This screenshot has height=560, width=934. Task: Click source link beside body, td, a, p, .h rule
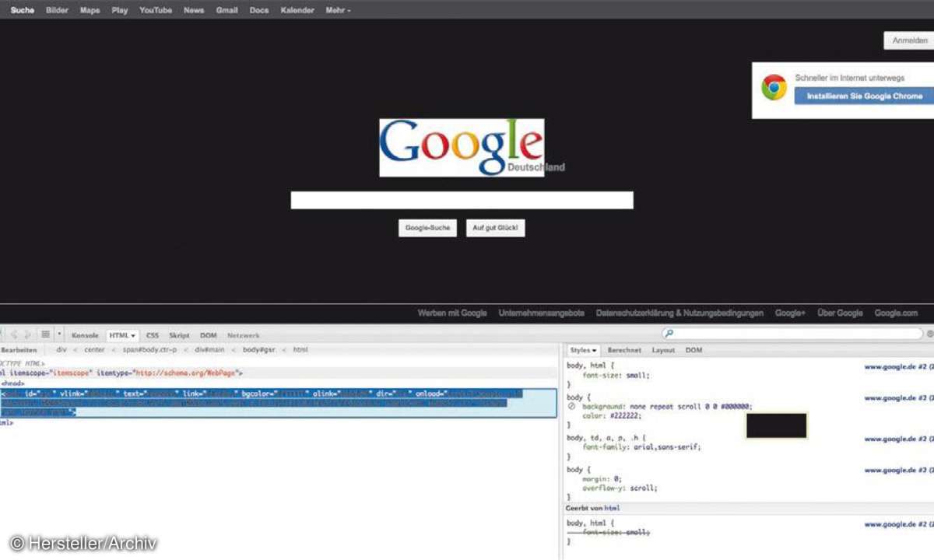tap(899, 439)
